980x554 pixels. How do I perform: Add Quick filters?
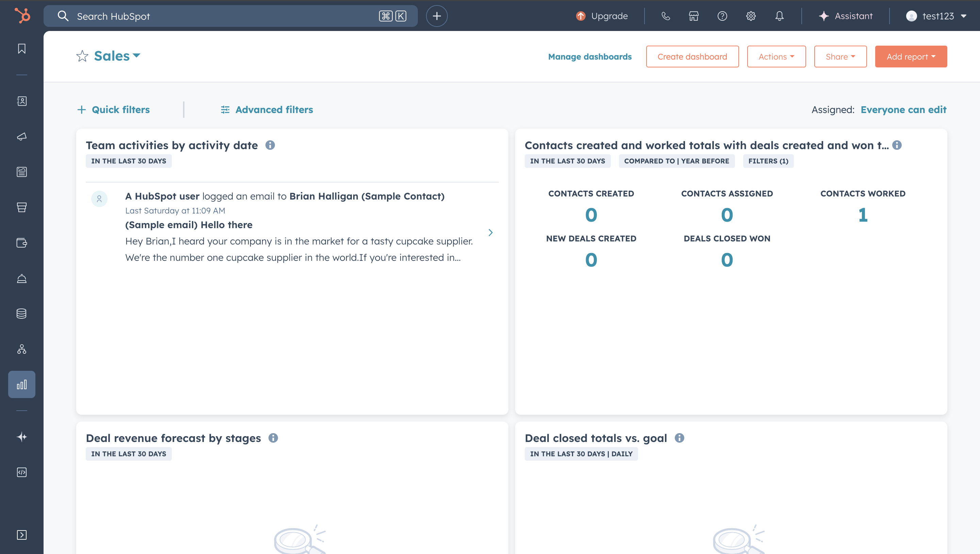tap(113, 110)
